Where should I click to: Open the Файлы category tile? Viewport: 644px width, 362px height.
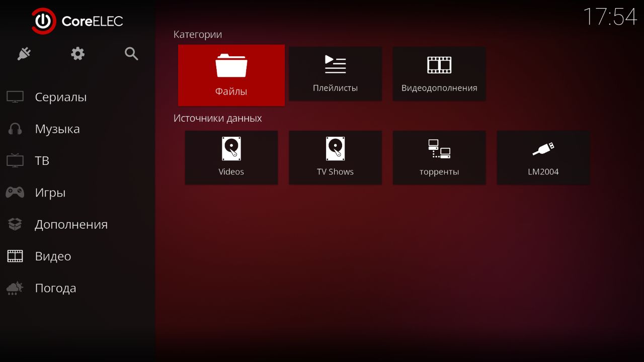(231, 75)
